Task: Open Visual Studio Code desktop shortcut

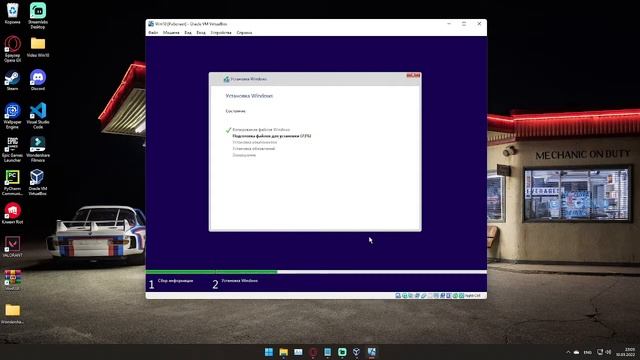Action: pos(38,116)
